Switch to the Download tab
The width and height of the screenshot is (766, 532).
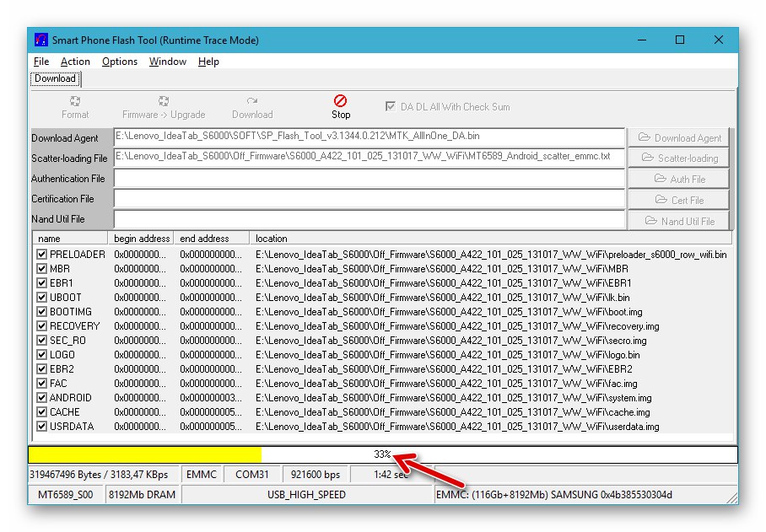click(x=55, y=78)
